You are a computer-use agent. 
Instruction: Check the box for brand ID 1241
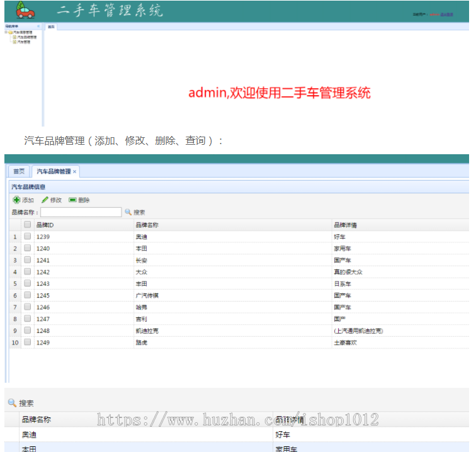pos(27,260)
